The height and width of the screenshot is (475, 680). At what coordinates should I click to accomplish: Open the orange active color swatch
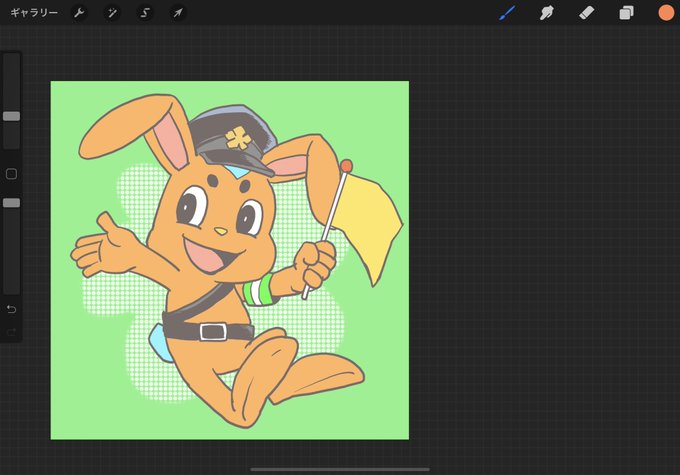click(x=666, y=13)
